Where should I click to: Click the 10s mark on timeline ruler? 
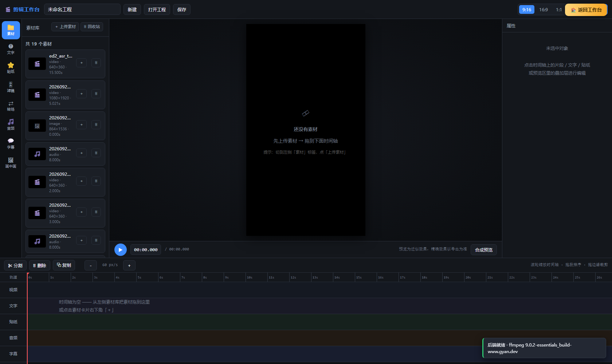click(250, 277)
